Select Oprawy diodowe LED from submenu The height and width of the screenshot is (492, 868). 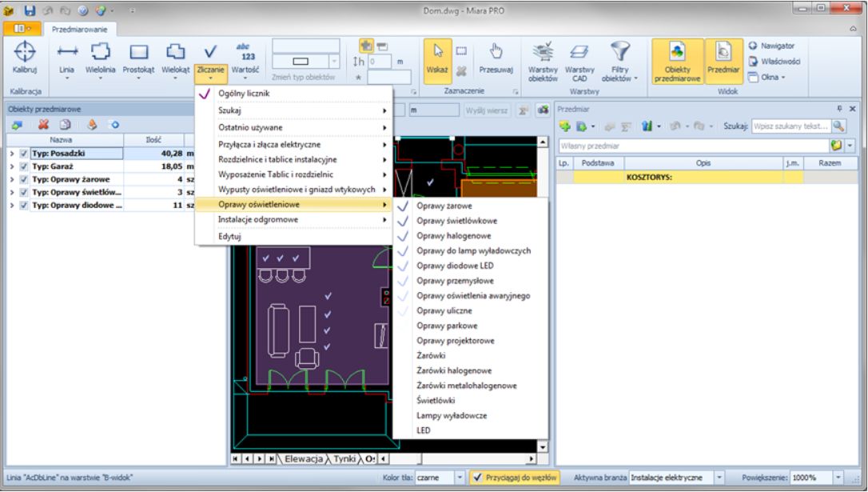pyautogui.click(x=471, y=266)
